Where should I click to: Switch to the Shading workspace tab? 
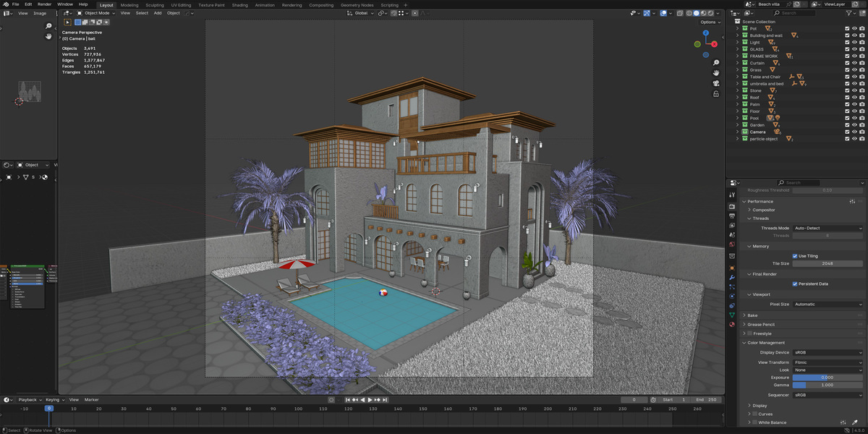pos(239,5)
